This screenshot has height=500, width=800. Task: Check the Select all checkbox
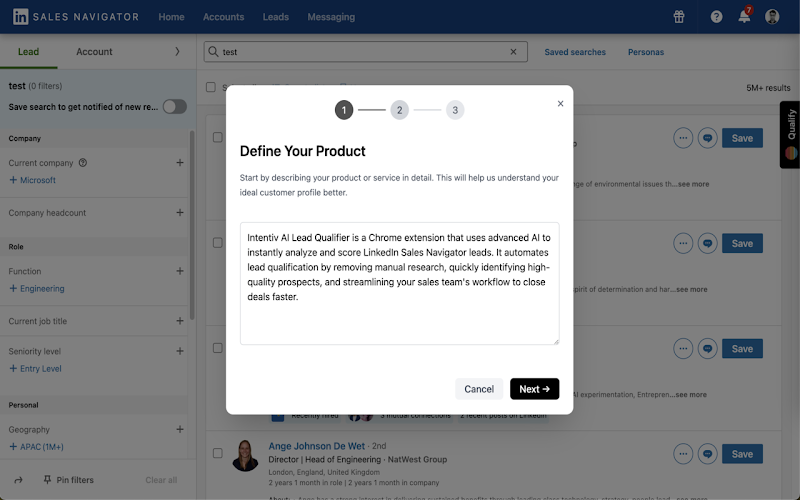(211, 87)
